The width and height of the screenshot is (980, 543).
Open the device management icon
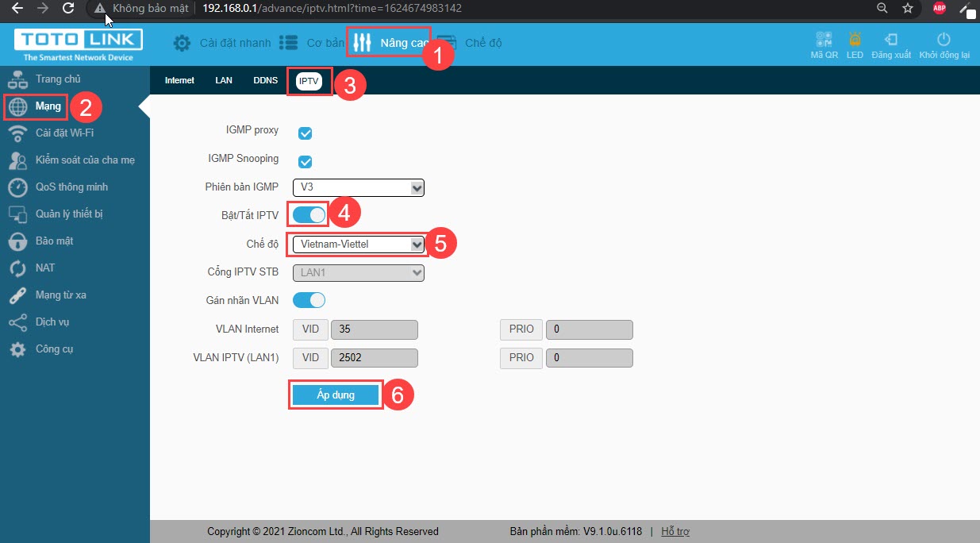[17, 214]
